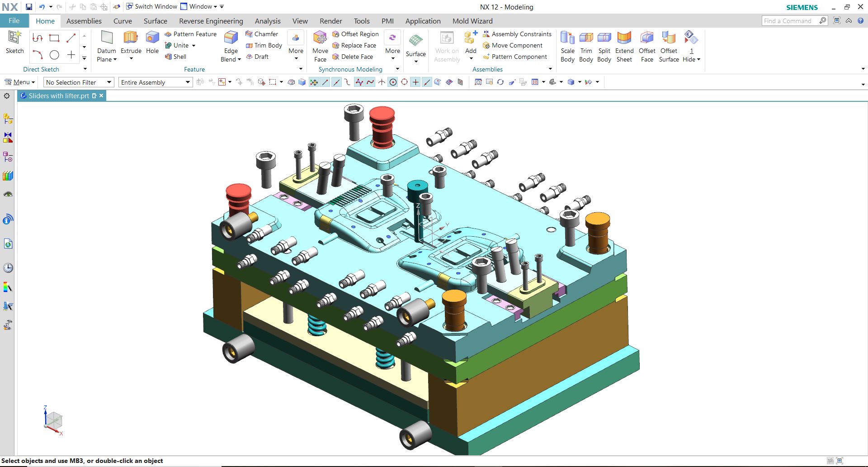Viewport: 868px width, 467px height.
Task: Open the Assembly Navigator sidebar icon
Action: pos(8,119)
